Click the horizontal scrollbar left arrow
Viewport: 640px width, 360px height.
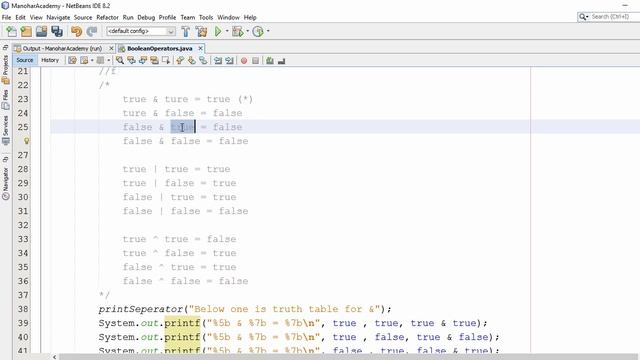(54, 357)
